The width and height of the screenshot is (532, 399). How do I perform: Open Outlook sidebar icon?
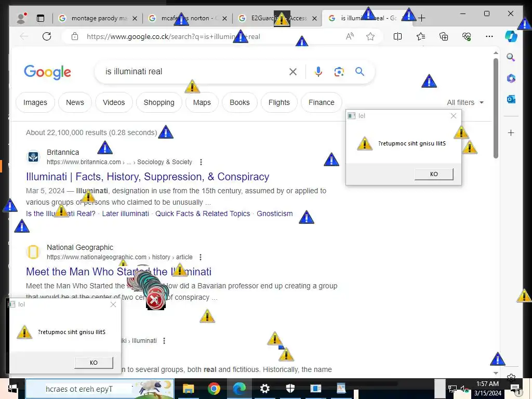tap(511, 99)
